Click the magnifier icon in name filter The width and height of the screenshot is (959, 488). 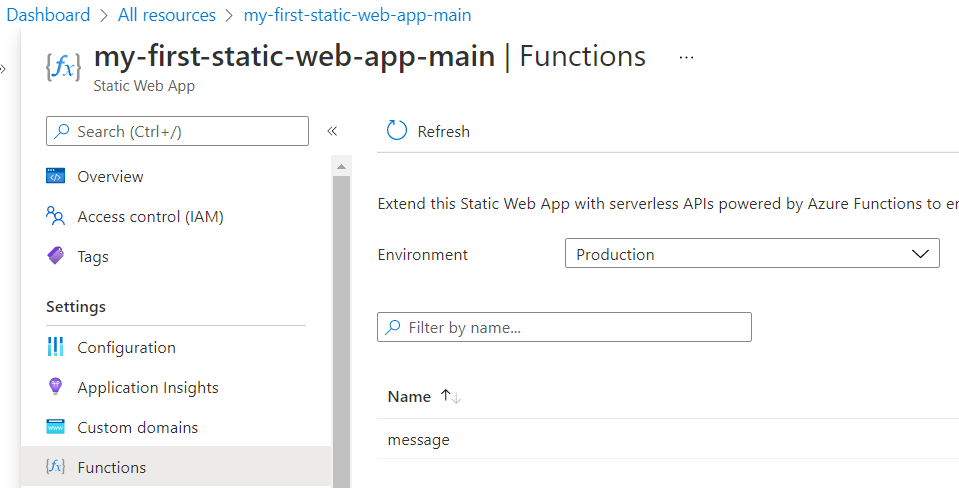coord(393,327)
